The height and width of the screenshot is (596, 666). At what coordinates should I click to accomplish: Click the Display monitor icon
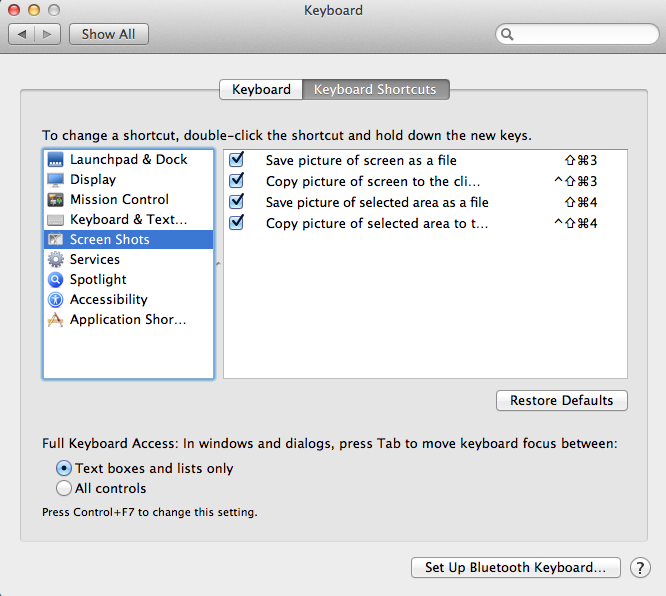click(55, 179)
